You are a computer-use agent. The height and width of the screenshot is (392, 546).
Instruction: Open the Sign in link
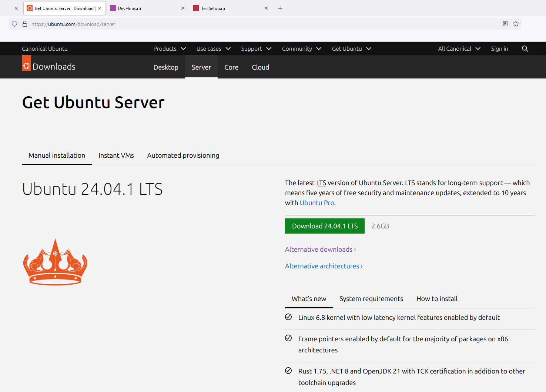click(x=499, y=49)
